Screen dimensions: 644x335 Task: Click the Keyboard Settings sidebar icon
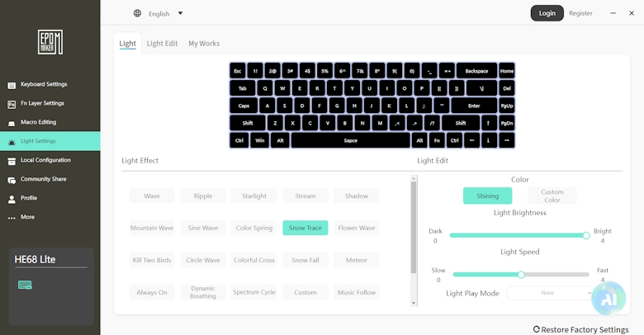[12, 85]
